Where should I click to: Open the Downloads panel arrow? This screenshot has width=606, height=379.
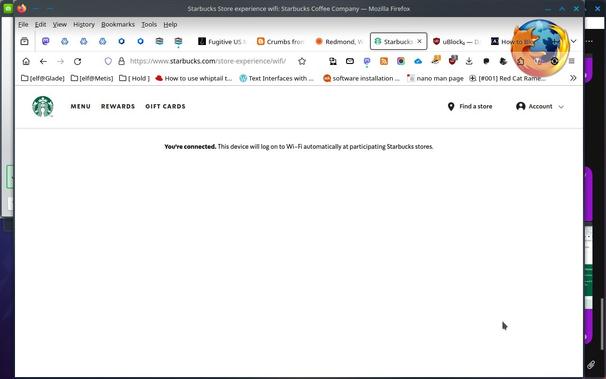pyautogui.click(x=469, y=61)
